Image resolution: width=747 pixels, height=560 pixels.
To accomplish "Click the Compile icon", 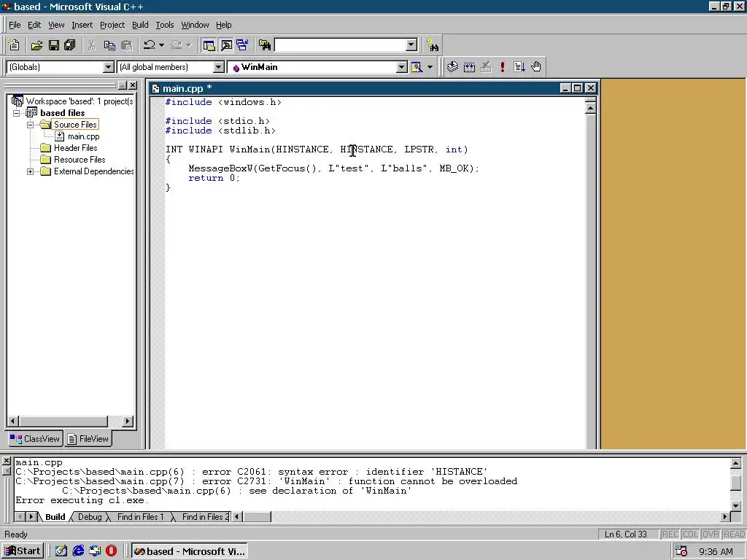I will [452, 67].
